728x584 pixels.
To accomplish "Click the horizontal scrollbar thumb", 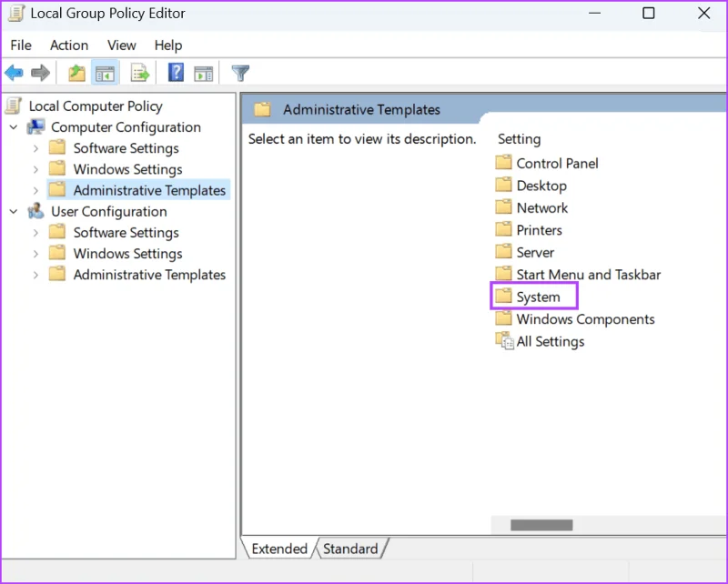I will click(541, 525).
